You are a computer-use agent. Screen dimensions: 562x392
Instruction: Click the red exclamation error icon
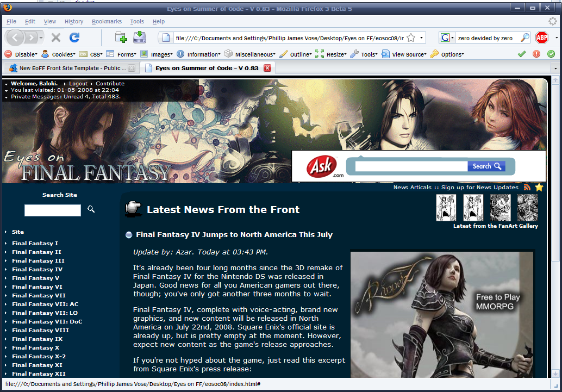click(536, 54)
